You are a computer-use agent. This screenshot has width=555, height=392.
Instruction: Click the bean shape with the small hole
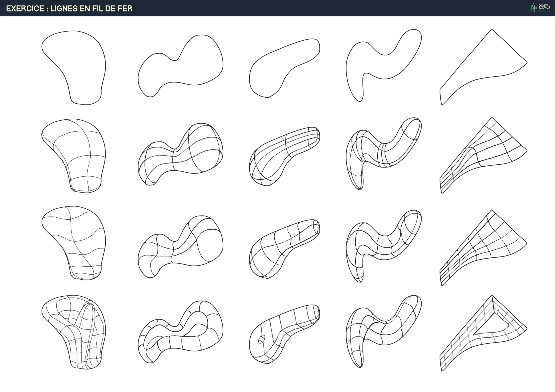283,335
